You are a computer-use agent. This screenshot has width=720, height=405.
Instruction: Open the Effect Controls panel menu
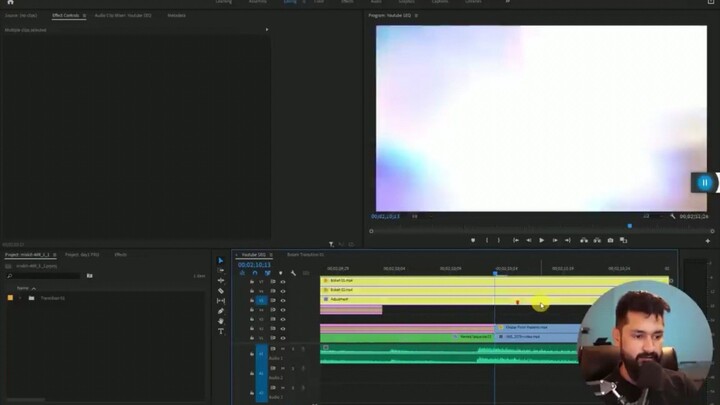click(x=84, y=16)
